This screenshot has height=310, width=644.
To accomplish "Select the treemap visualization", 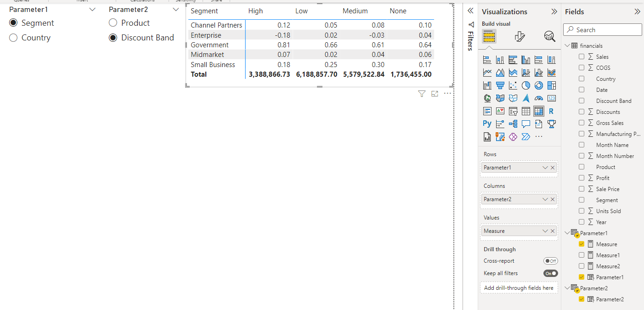I will tap(552, 85).
